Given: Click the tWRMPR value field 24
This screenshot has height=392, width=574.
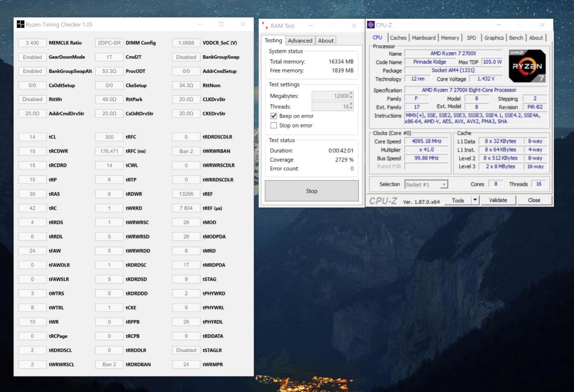Looking at the screenshot, I should (186, 364).
